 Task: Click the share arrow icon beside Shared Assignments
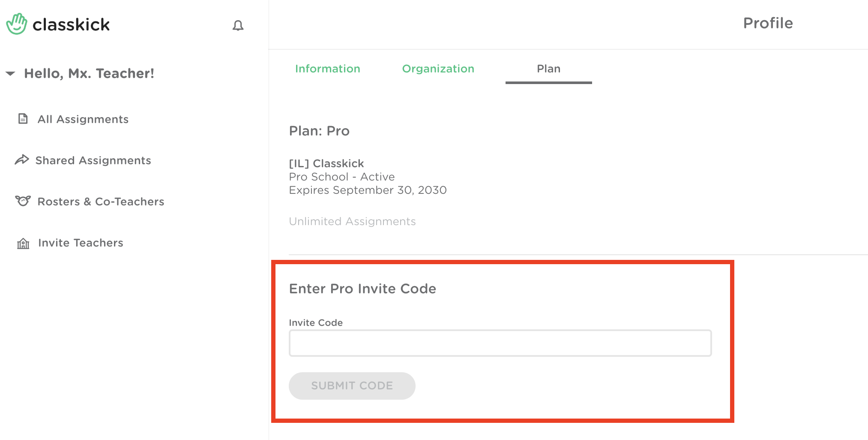22,160
